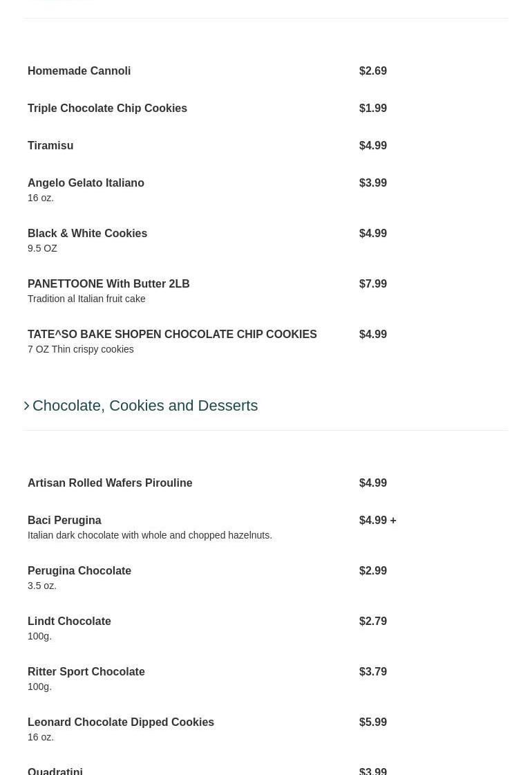Pick the Black & White Cookies item
Screen dimensions: 532x775
pyautogui.click(x=87, y=234)
